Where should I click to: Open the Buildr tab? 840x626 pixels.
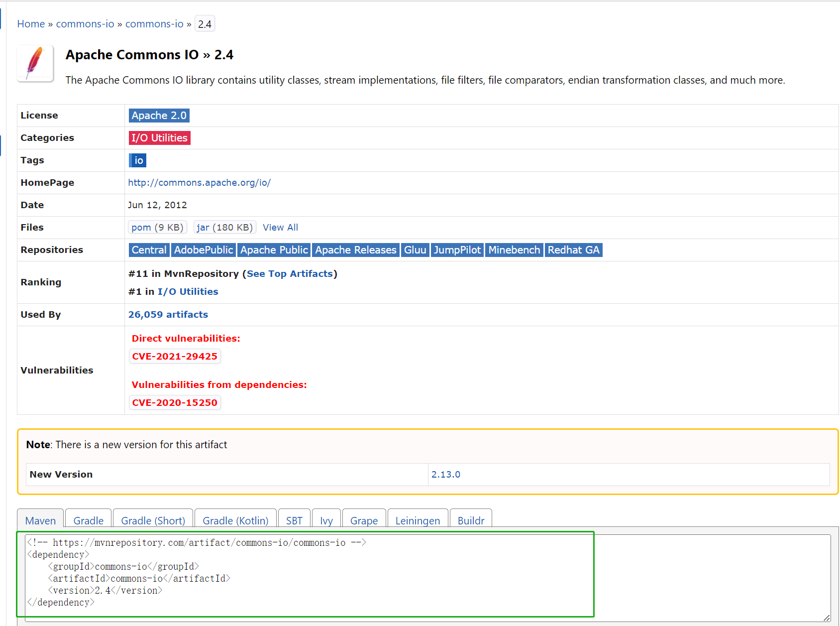(x=470, y=520)
